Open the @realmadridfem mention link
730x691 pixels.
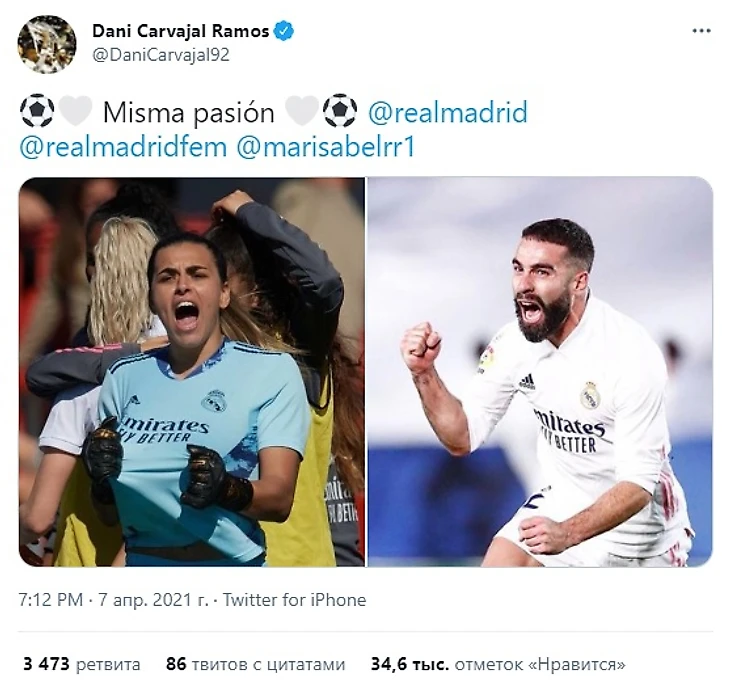tap(123, 147)
